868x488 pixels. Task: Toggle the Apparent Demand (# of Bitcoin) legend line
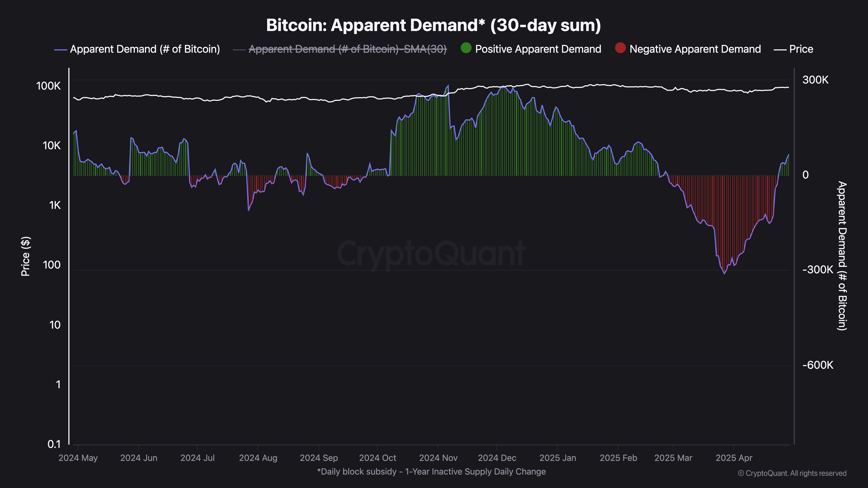pos(145,49)
